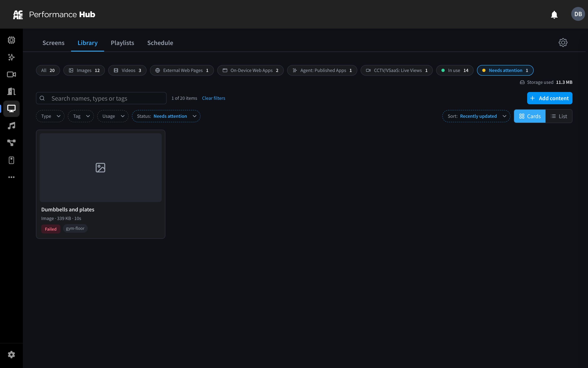Open the Status: Needs attention dropdown
The image size is (588, 368).
(x=166, y=116)
